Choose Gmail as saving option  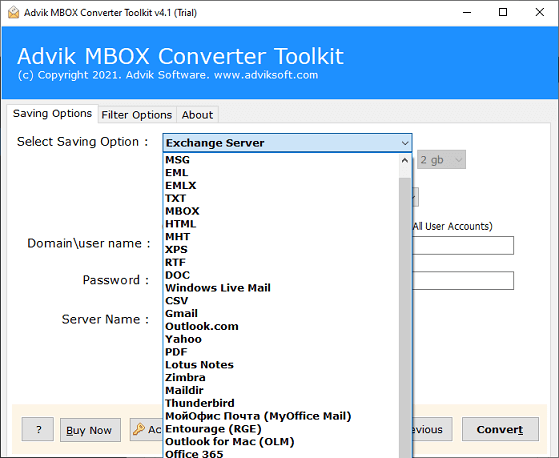coord(282,314)
